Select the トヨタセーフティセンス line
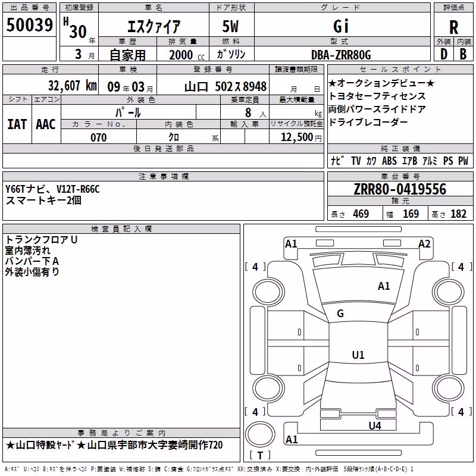 tap(377, 96)
